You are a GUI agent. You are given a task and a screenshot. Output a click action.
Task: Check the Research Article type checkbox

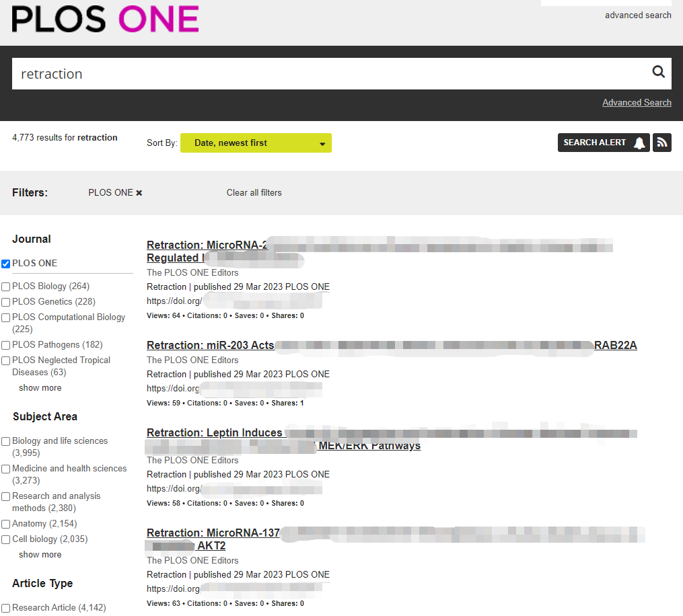[5, 608]
